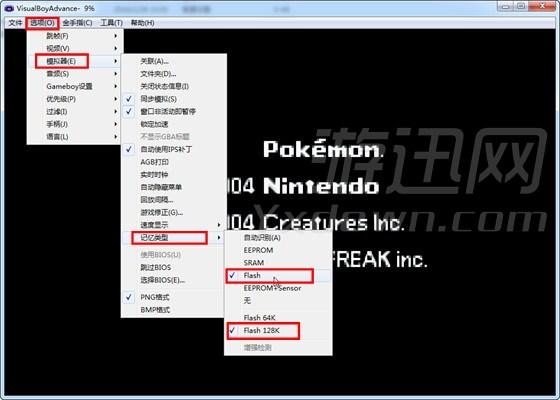The height and width of the screenshot is (400, 560).
Task: Expand the 速度显示 submenu
Action: [174, 225]
